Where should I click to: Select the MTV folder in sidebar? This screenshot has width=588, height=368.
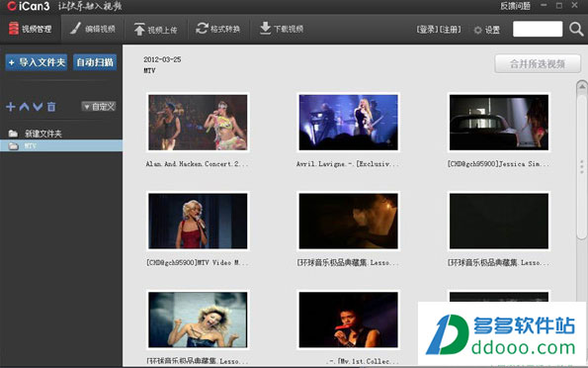click(61, 145)
